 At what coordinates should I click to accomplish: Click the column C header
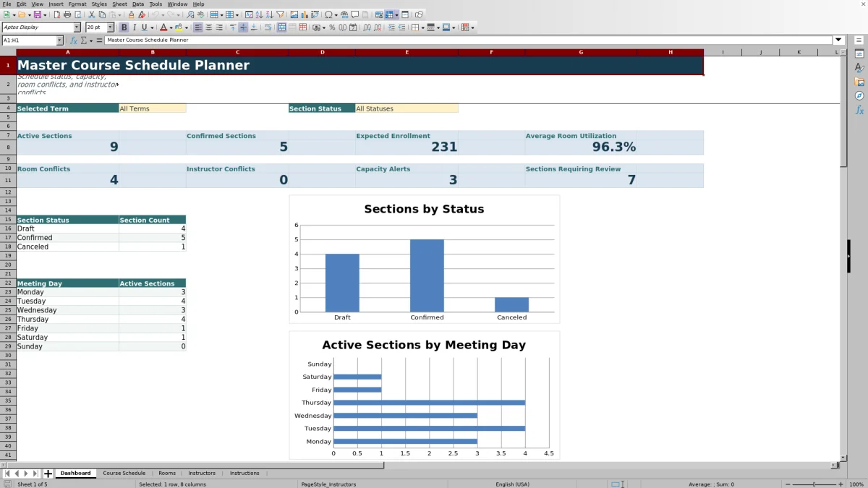tap(237, 52)
